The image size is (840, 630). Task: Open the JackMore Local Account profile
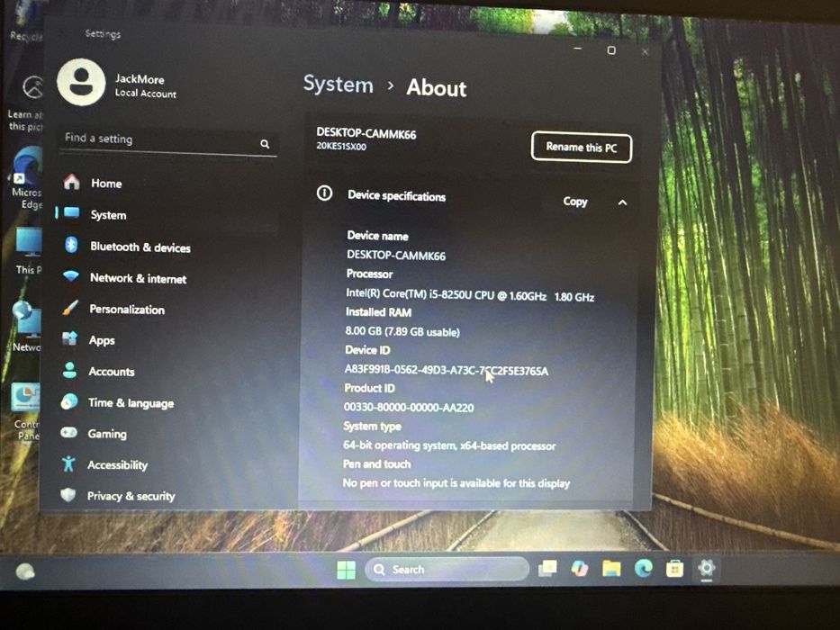118,83
